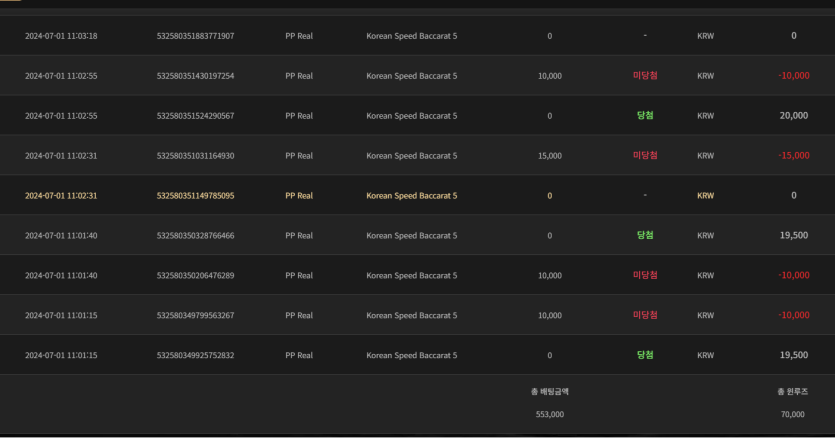
Task: Click the 553,000 total bet value
Action: (550, 414)
